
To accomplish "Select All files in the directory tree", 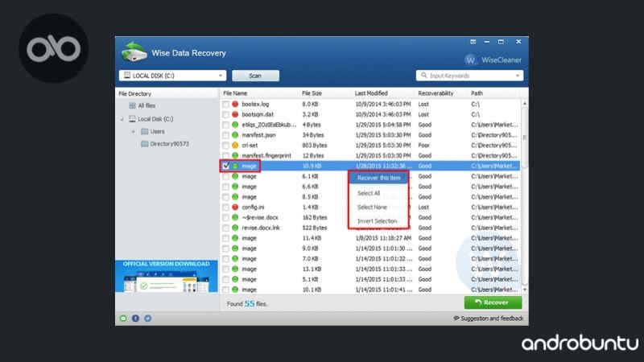I will coord(147,105).
